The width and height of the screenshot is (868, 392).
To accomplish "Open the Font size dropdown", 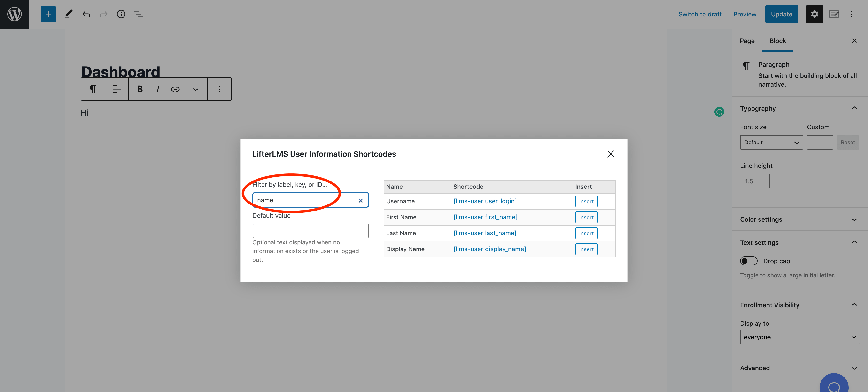I will coord(771,143).
